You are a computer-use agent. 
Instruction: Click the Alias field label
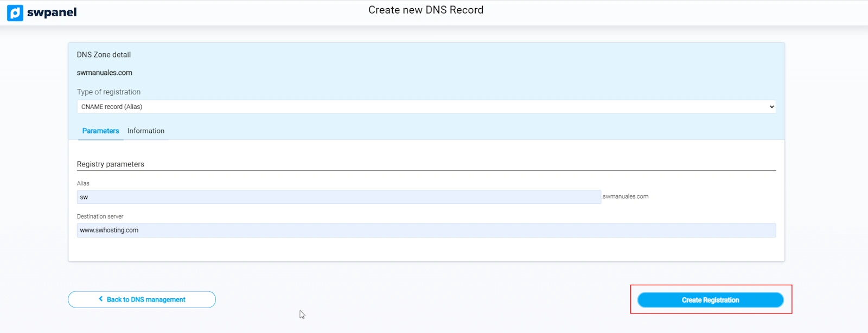point(83,183)
